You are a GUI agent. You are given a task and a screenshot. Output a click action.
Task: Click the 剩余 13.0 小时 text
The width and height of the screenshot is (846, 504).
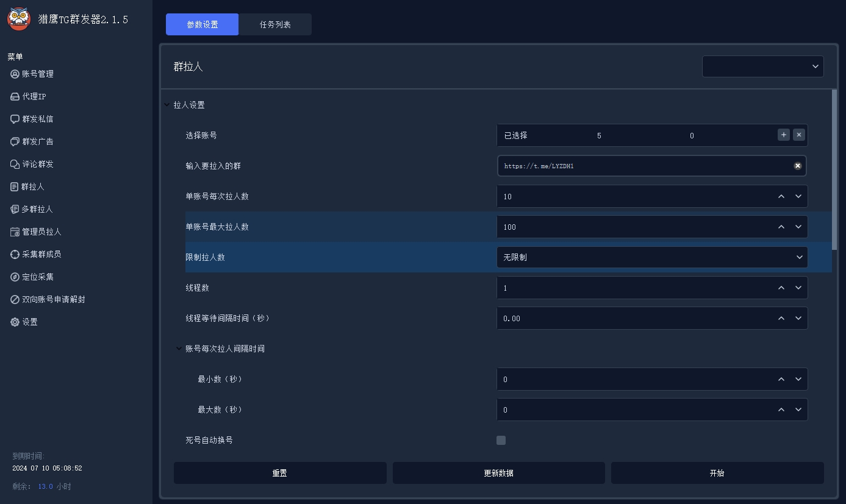(41, 486)
